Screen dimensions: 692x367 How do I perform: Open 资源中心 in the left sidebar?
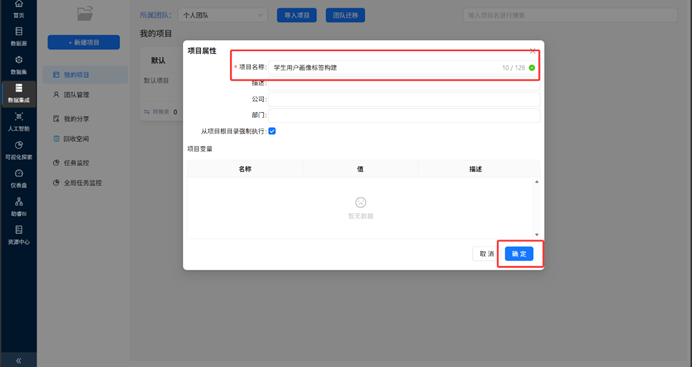pos(19,235)
